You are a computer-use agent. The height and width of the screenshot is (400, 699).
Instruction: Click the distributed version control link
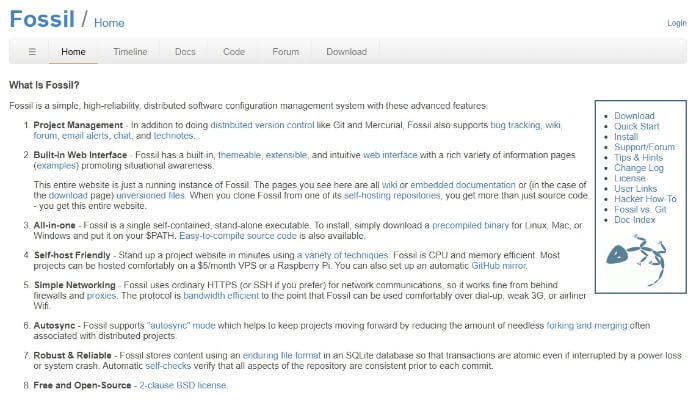(262, 125)
